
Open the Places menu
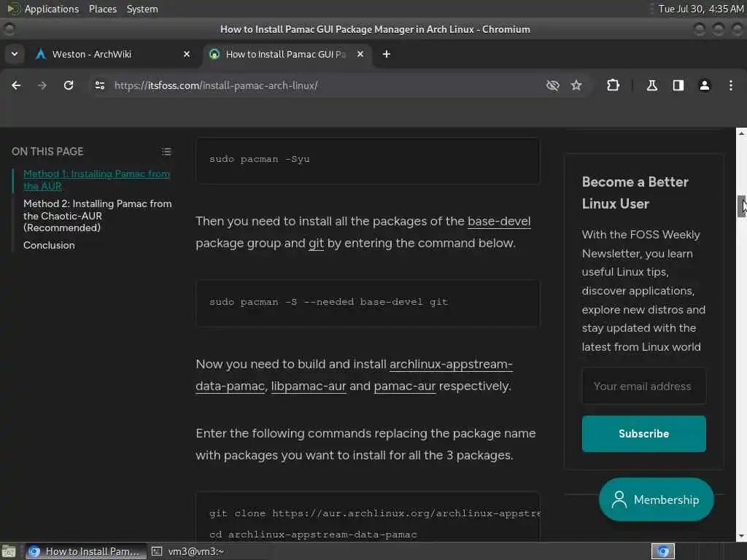102,9
